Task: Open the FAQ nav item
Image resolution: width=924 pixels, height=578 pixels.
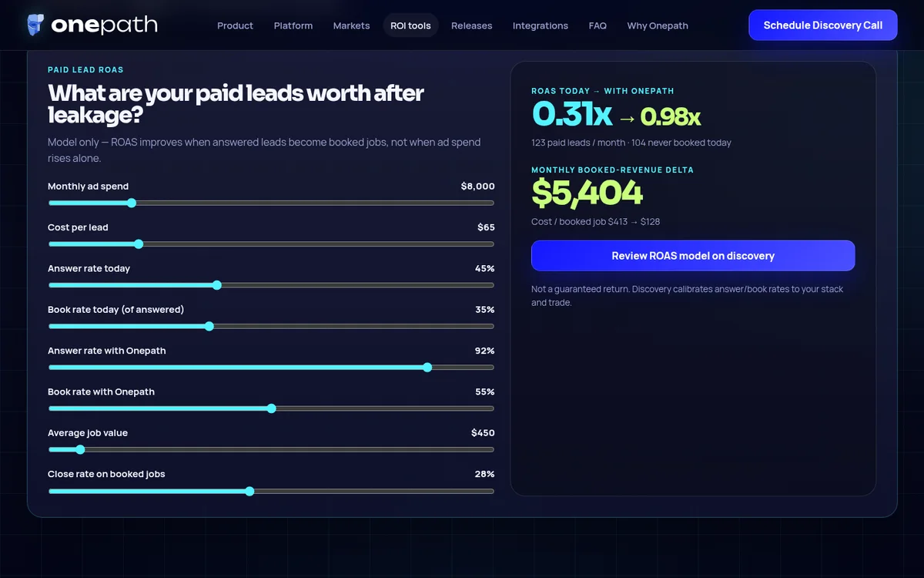Action: [598, 25]
